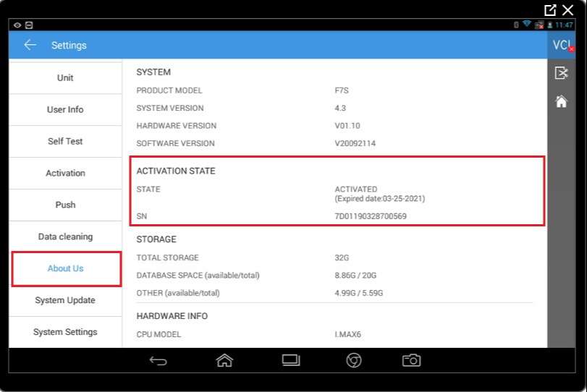Click the DATABASE SPACE label
This screenshot has height=392, width=587.
pos(198,276)
